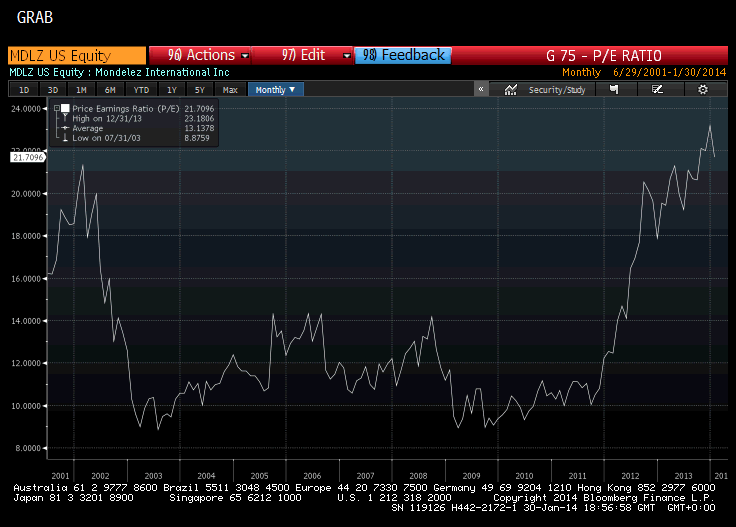
Task: Click the double-left-arrow collapse icon
Action: coord(481,90)
